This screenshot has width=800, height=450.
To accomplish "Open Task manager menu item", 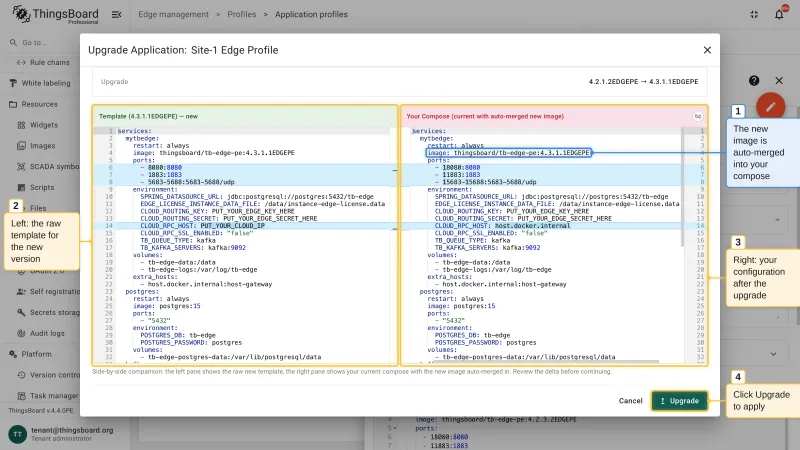I will point(54,396).
